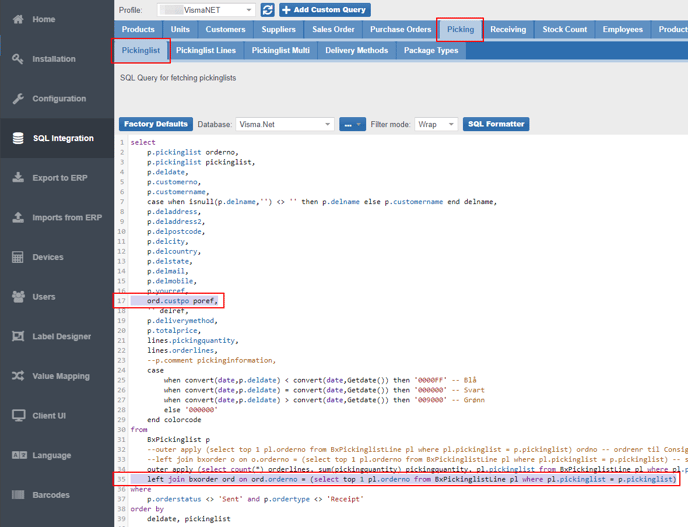688x527 pixels.
Task: Open Imports from ERP section
Action: coord(57,218)
